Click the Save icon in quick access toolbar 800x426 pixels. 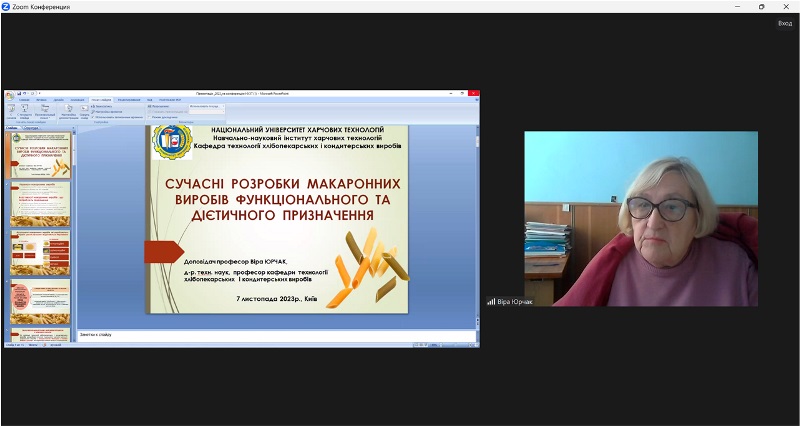(19, 93)
